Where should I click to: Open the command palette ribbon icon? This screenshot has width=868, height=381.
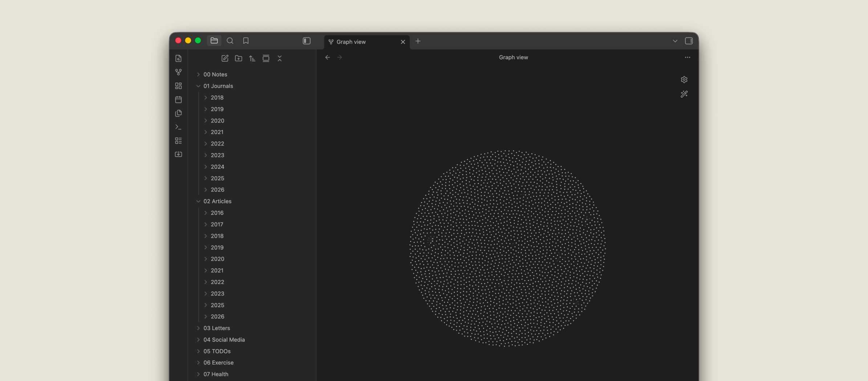click(x=178, y=127)
